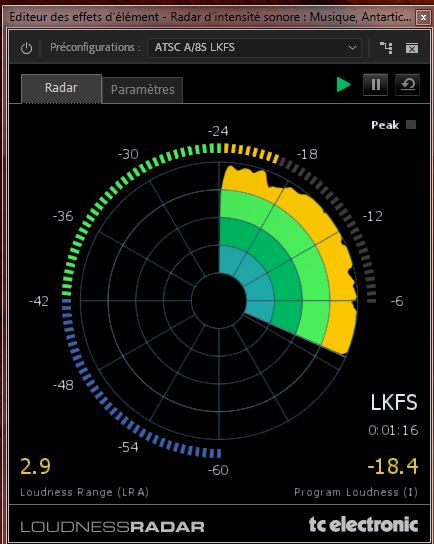Click the Loudness Range value 2.9

[35, 466]
